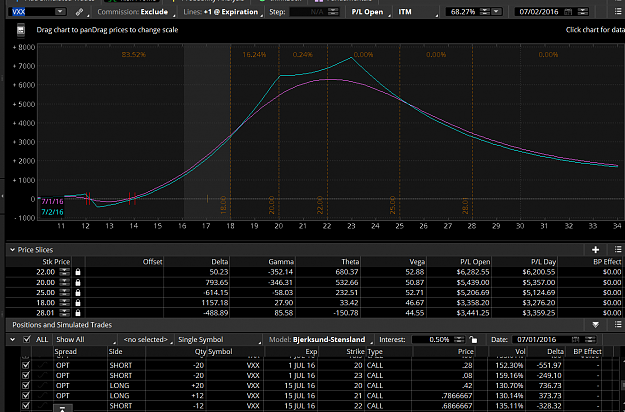Toggle lock on the 22.00 price slice
The height and width of the screenshot is (412, 625).
(x=78, y=272)
